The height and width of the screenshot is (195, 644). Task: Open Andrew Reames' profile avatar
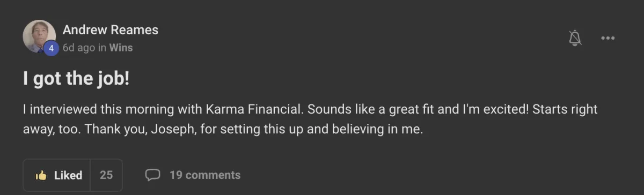[39, 36]
